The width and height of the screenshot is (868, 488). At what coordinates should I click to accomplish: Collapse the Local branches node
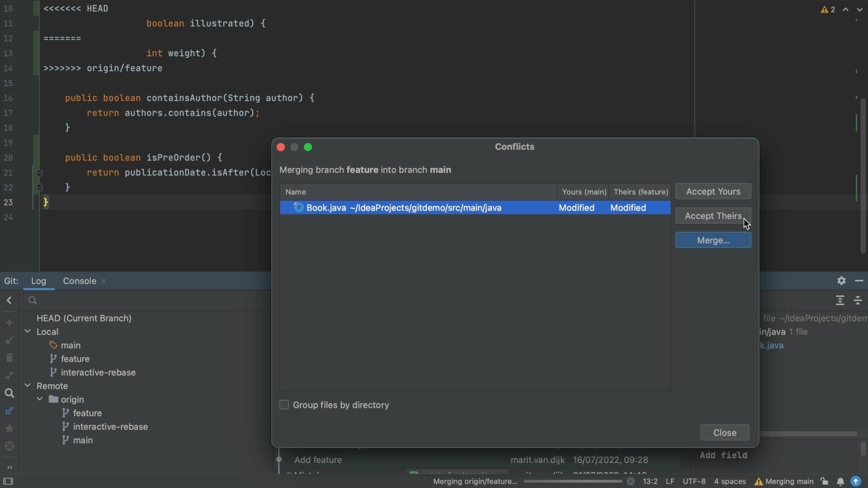pyautogui.click(x=28, y=331)
